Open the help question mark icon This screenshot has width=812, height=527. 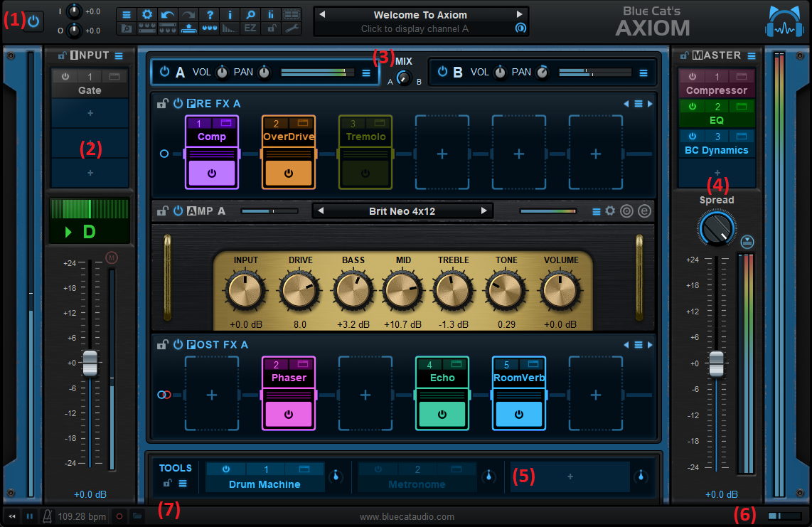pyautogui.click(x=209, y=14)
